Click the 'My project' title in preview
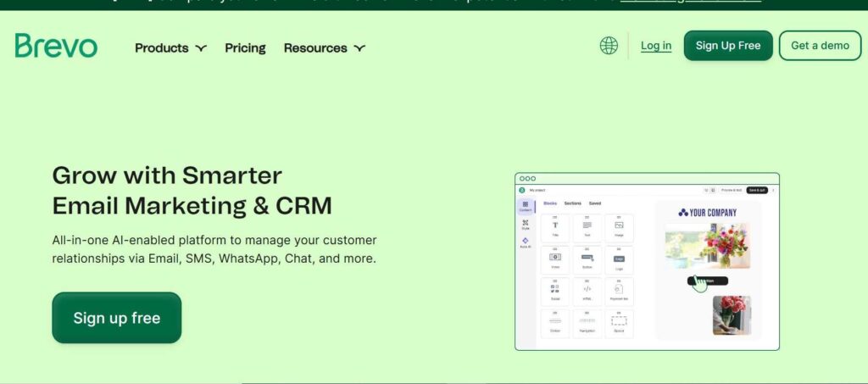The height and width of the screenshot is (384, 868). click(x=537, y=190)
